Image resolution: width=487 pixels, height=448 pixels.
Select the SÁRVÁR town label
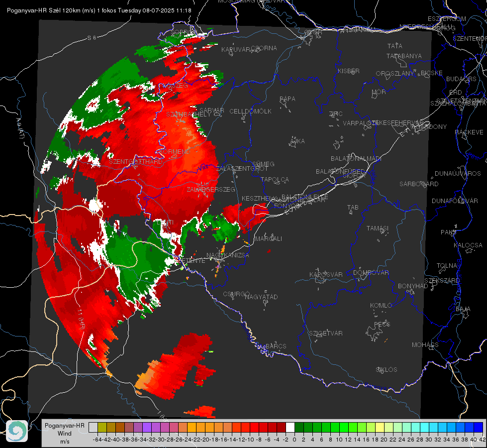[x=211, y=111]
